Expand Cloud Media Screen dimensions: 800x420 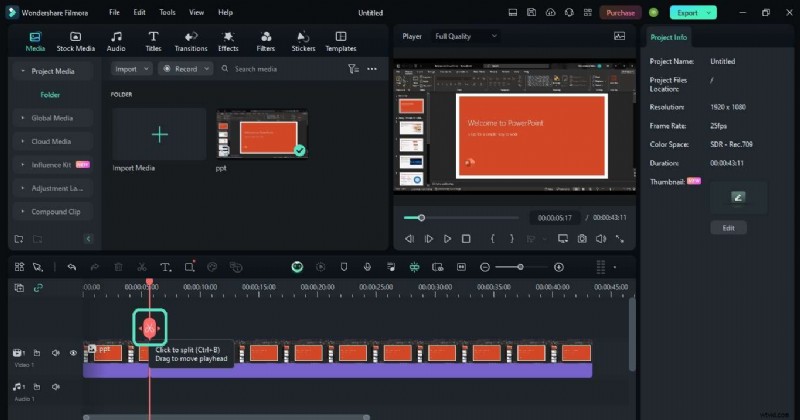point(53,141)
